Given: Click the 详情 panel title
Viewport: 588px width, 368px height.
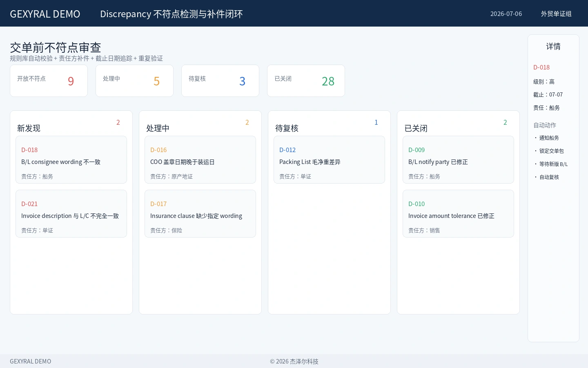Looking at the screenshot, I should pos(553,47).
